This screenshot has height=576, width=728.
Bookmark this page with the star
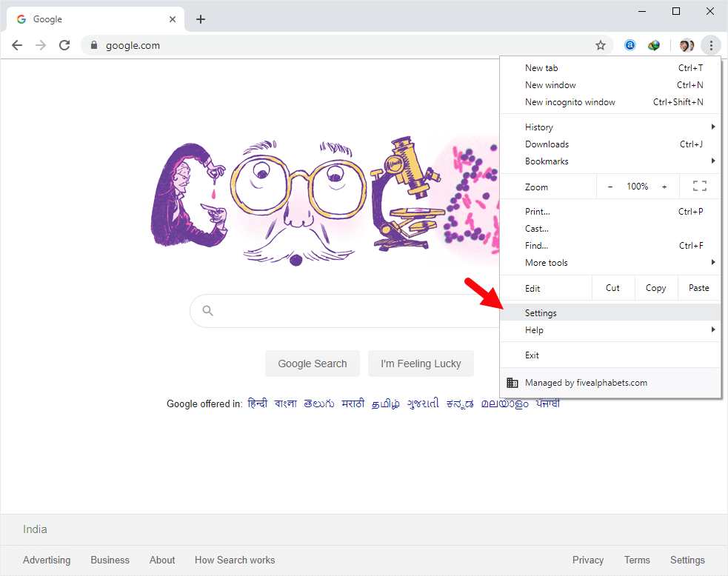601,45
